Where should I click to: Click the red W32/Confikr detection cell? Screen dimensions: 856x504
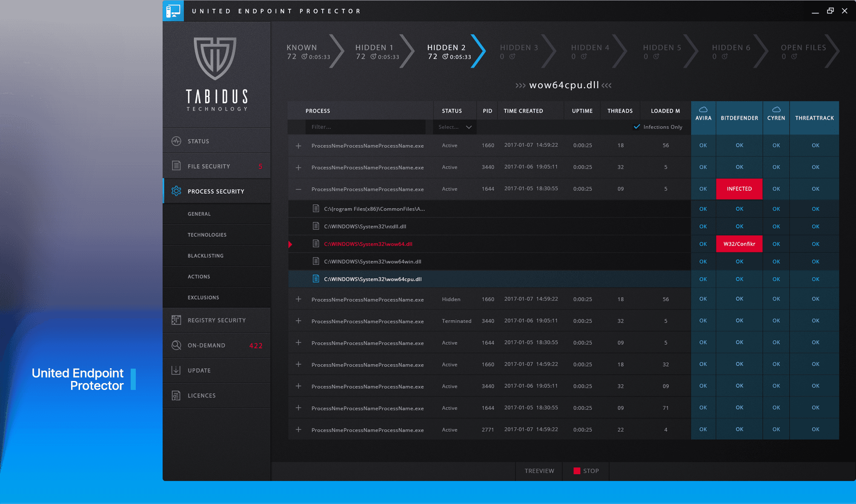pyautogui.click(x=739, y=244)
